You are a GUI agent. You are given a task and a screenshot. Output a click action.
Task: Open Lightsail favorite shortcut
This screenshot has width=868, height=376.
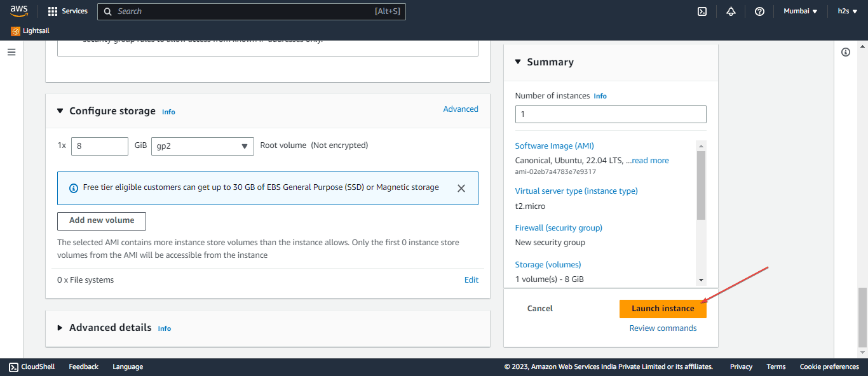(x=30, y=30)
